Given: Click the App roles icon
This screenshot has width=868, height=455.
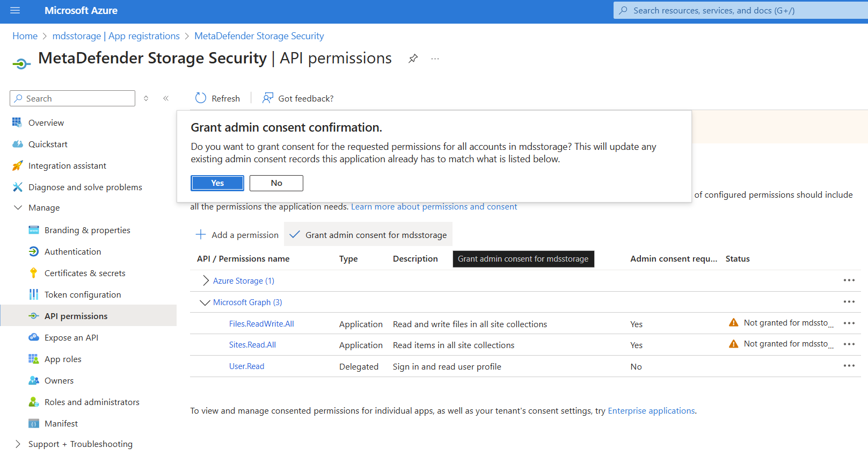Looking at the screenshot, I should click(34, 359).
